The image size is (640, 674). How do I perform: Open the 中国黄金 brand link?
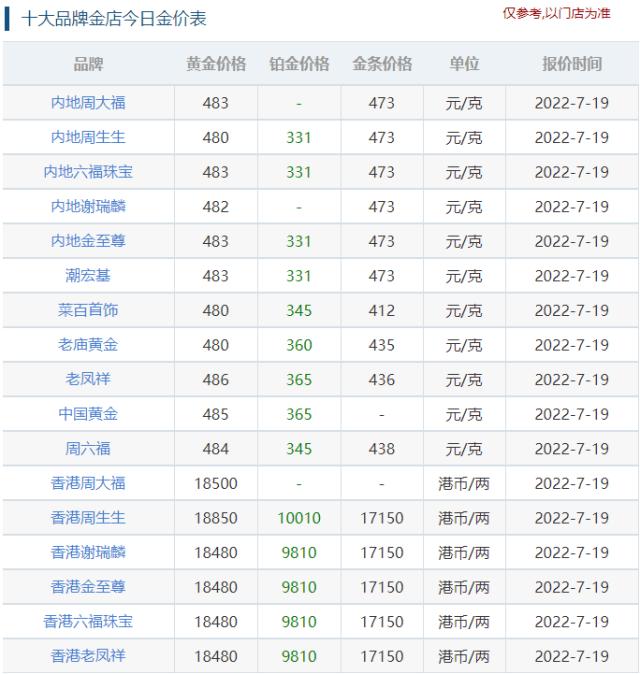(88, 414)
